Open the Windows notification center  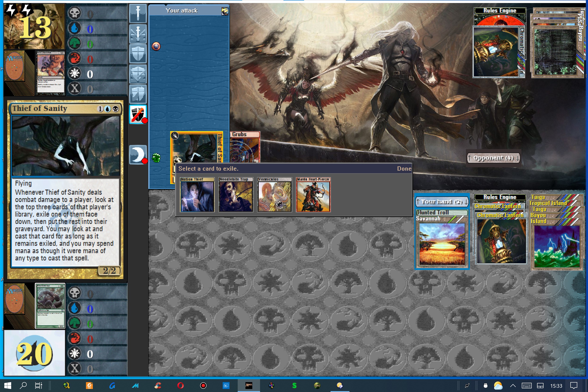point(574,386)
